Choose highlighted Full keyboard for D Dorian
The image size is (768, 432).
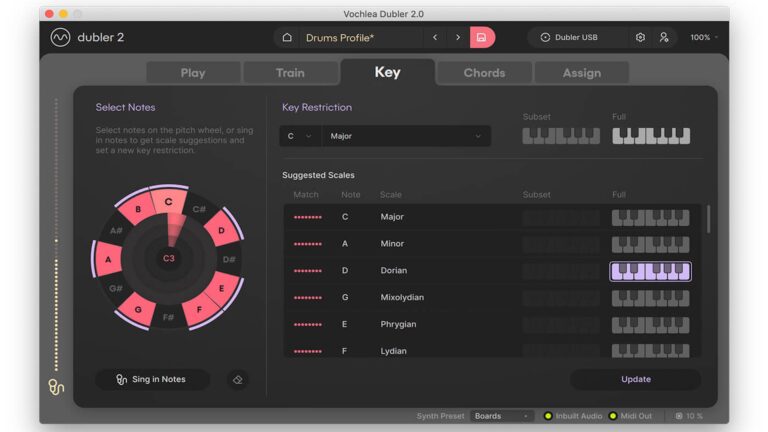(x=650, y=271)
